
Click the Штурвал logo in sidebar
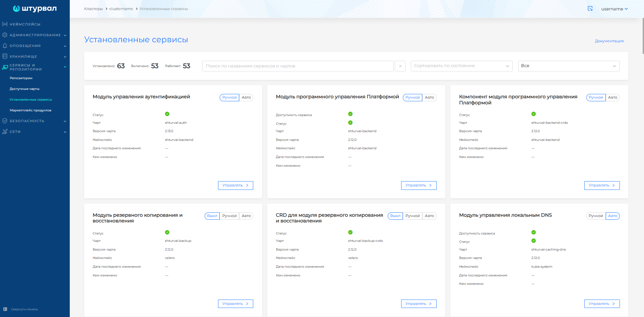tap(35, 9)
